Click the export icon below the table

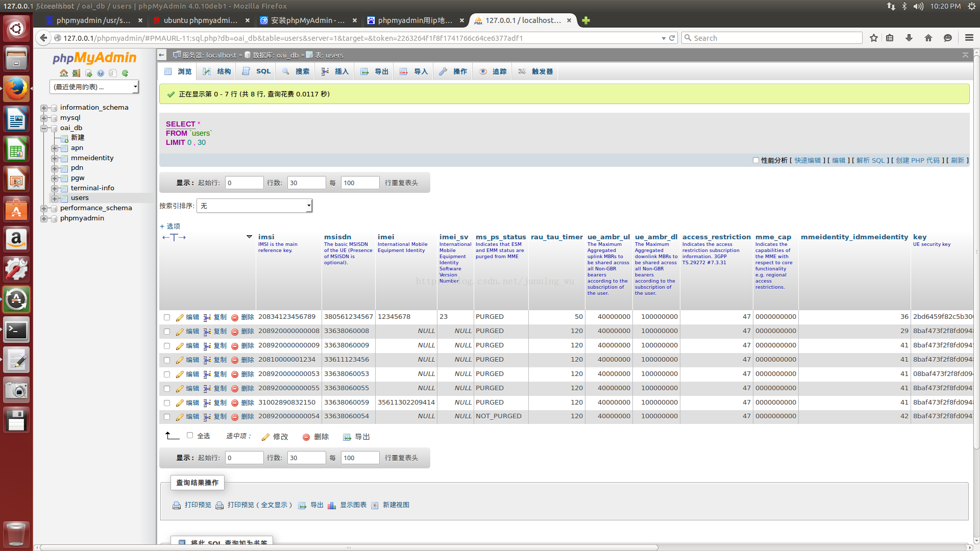click(x=347, y=437)
